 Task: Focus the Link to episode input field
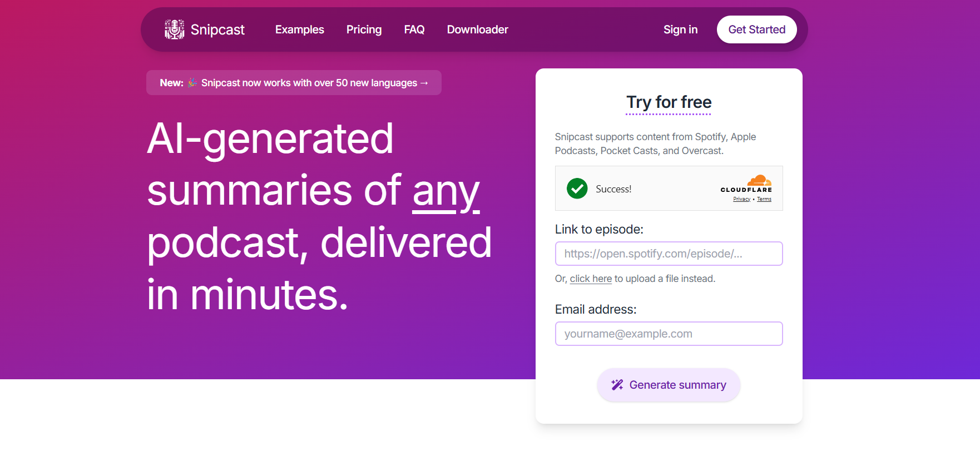tap(669, 254)
